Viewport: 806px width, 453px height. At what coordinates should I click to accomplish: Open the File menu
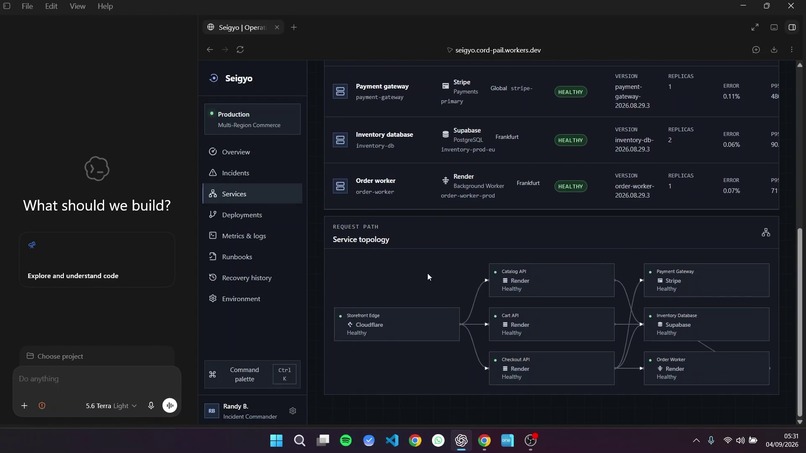pos(27,6)
